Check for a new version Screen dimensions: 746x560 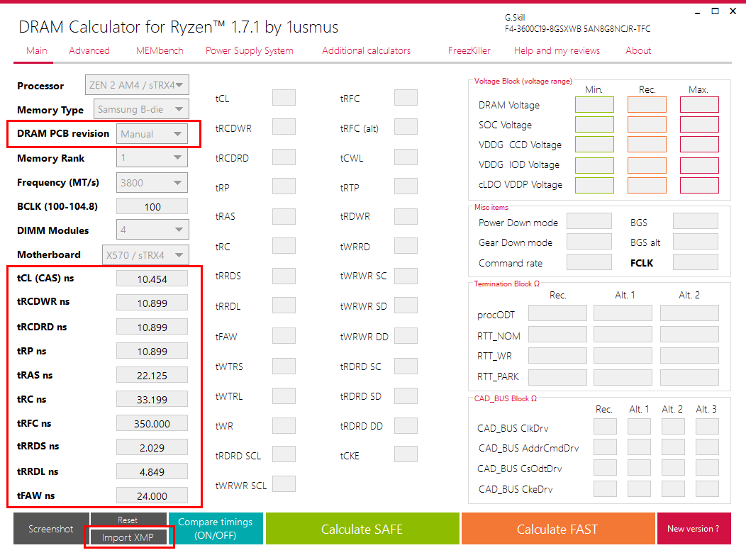click(x=694, y=528)
